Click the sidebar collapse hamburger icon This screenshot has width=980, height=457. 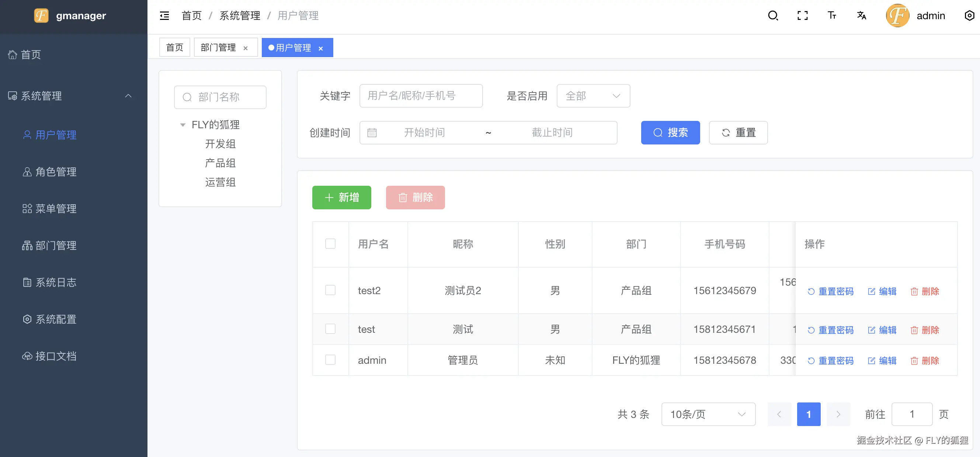click(164, 15)
